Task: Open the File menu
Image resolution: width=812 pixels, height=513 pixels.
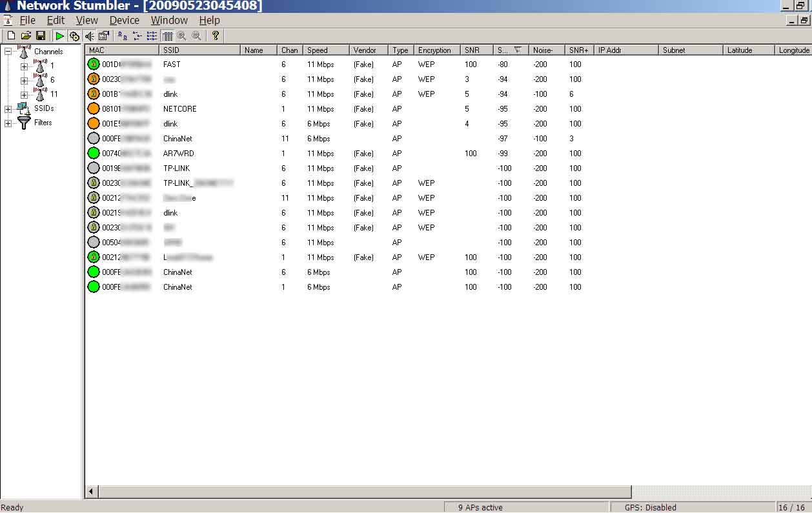Action: pos(27,21)
